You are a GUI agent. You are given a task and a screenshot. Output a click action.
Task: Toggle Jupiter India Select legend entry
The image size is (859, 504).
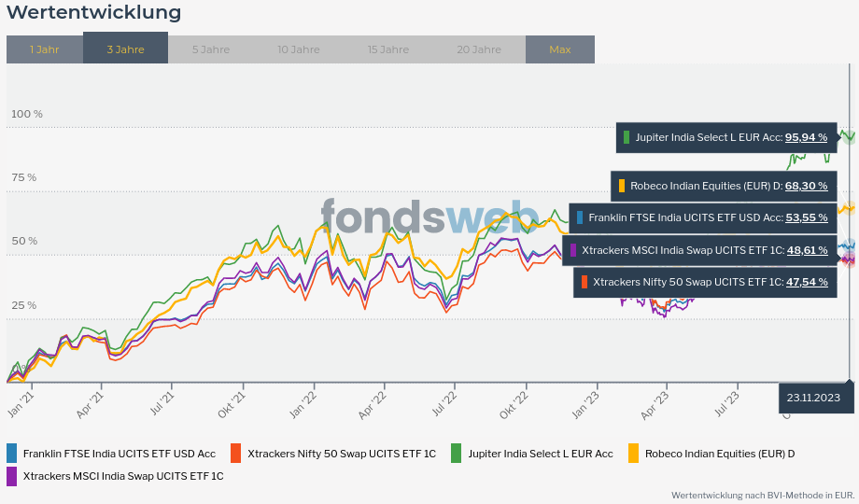coord(540,454)
